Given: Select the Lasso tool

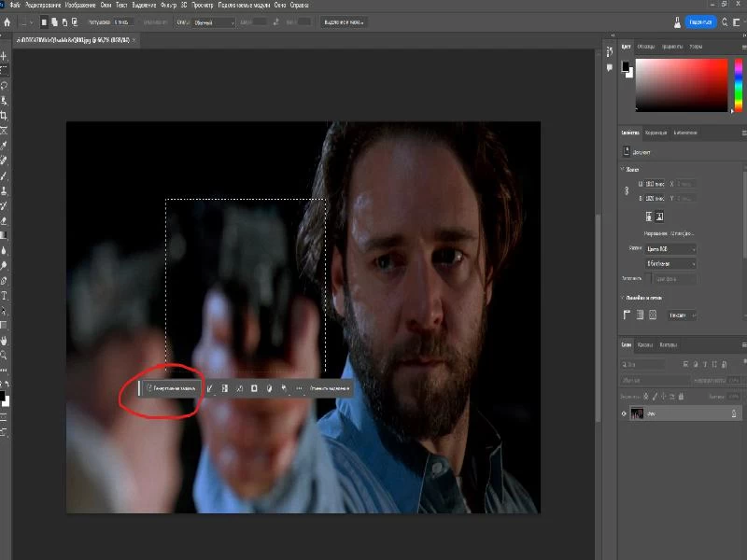Looking at the screenshot, I should [4, 86].
